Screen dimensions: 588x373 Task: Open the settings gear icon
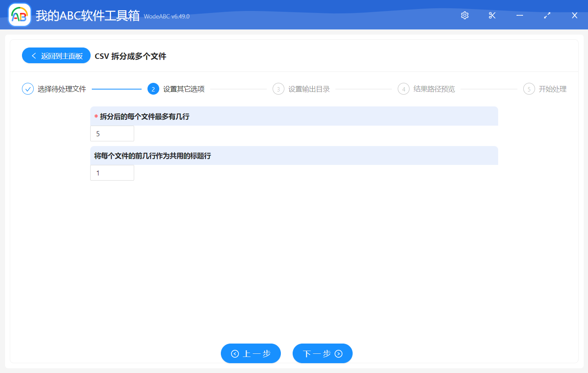464,15
